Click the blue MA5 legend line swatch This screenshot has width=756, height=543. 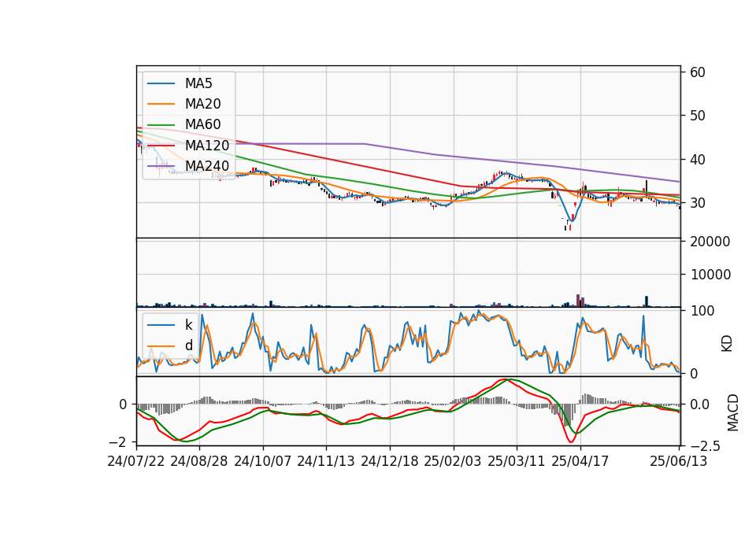coord(161,84)
